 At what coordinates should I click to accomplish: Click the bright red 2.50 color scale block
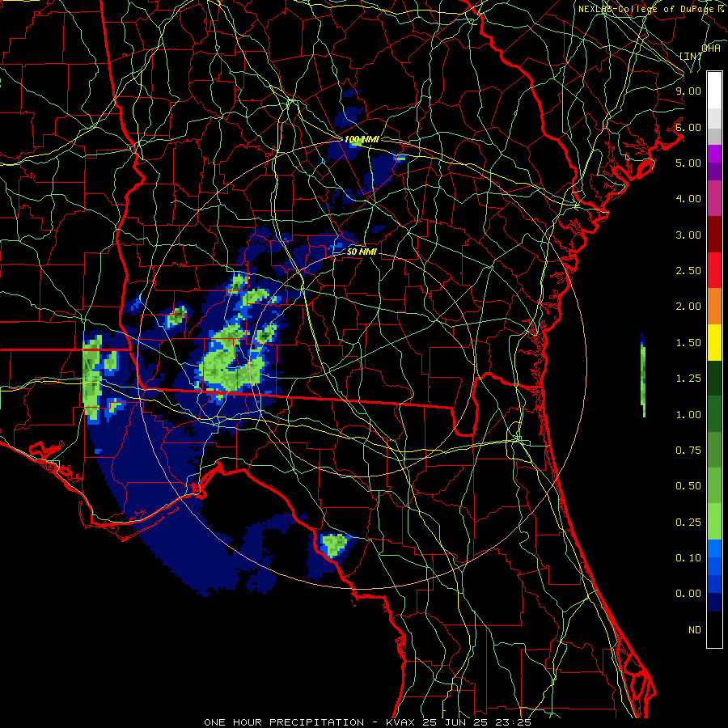pos(714,271)
